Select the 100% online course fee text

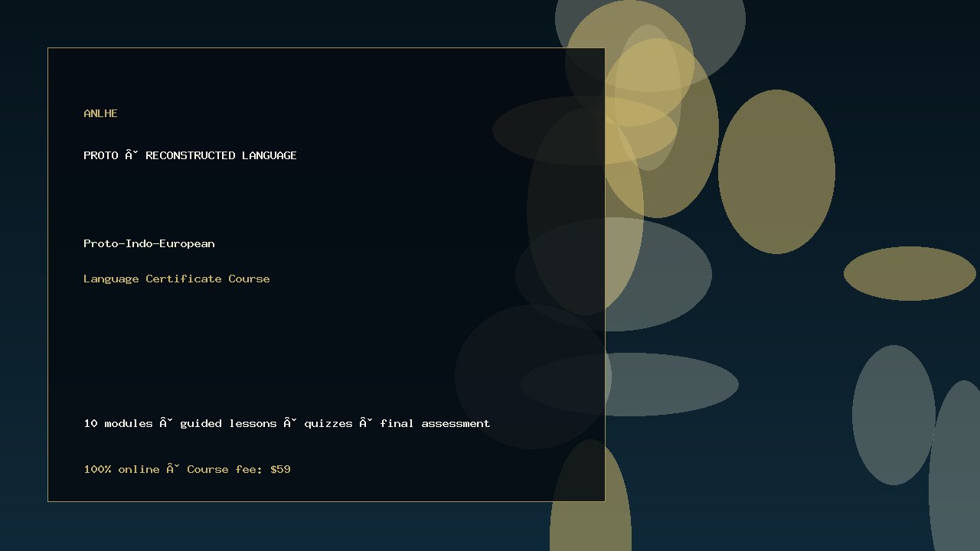(x=188, y=469)
